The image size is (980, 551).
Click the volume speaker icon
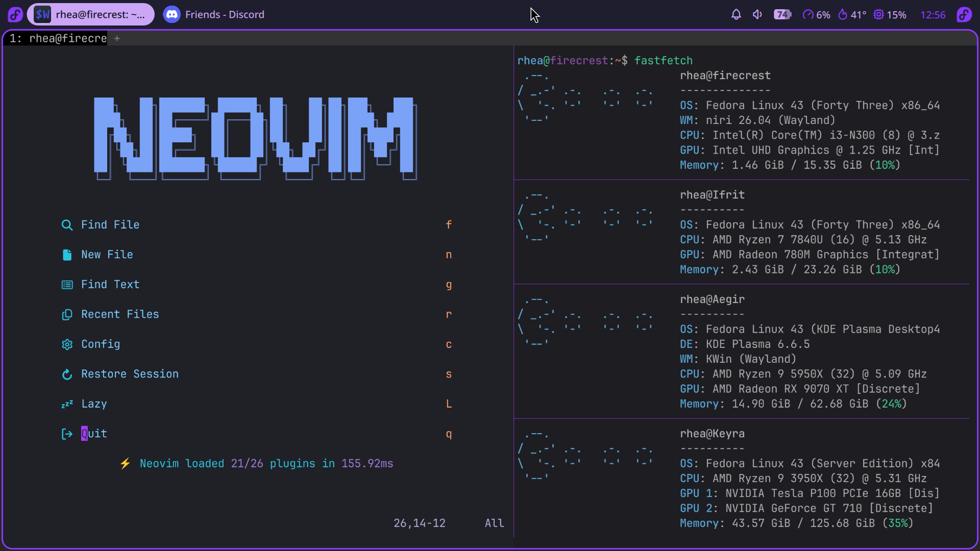[x=757, y=14]
